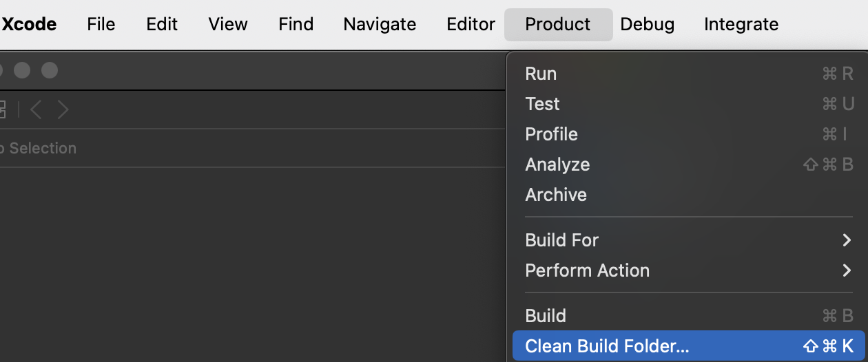Close the open Product menu

tap(557, 24)
